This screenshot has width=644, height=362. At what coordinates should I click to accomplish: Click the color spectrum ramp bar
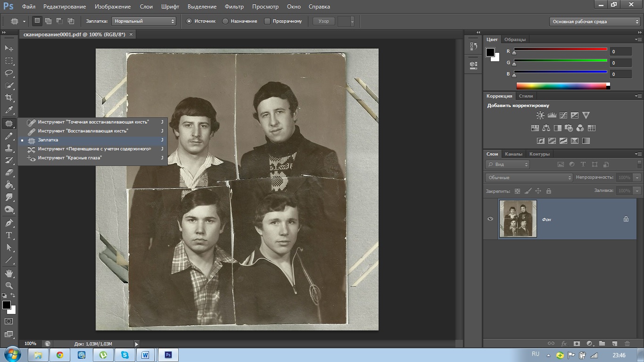[x=561, y=86]
